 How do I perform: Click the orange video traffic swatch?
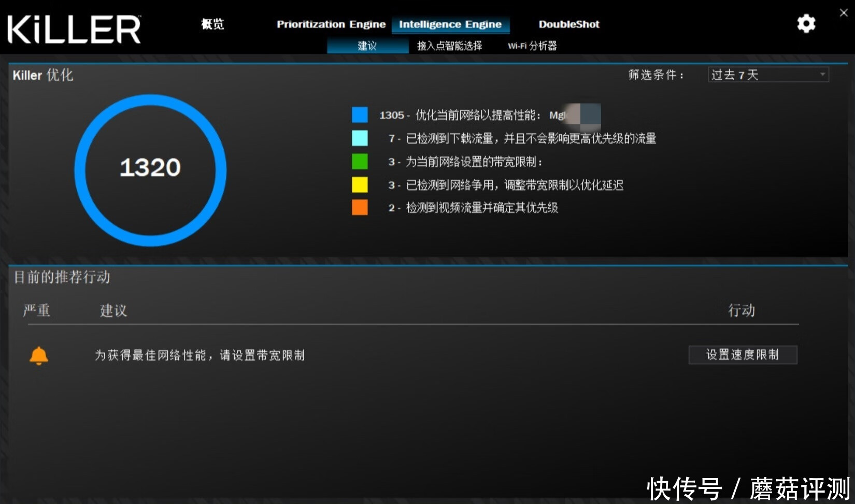click(360, 207)
